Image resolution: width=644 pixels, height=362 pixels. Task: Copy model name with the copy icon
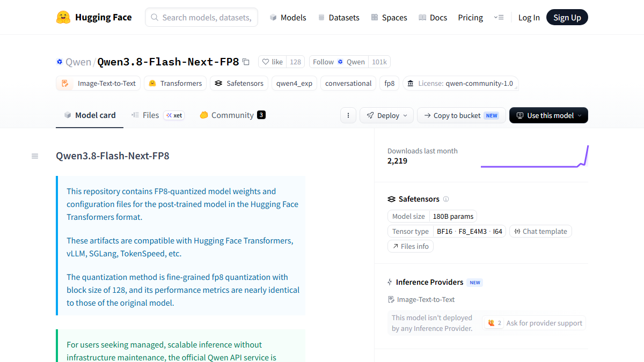(x=246, y=62)
